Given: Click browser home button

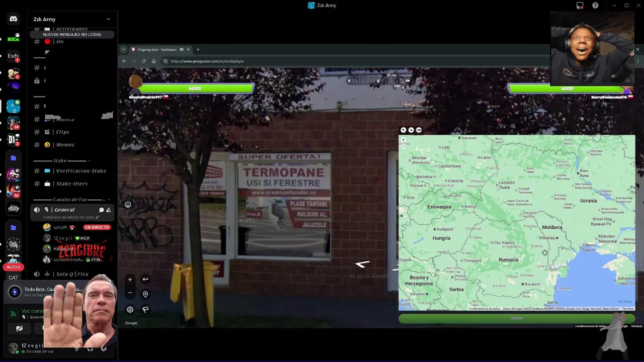Looking at the screenshot, I should click(x=153, y=61).
